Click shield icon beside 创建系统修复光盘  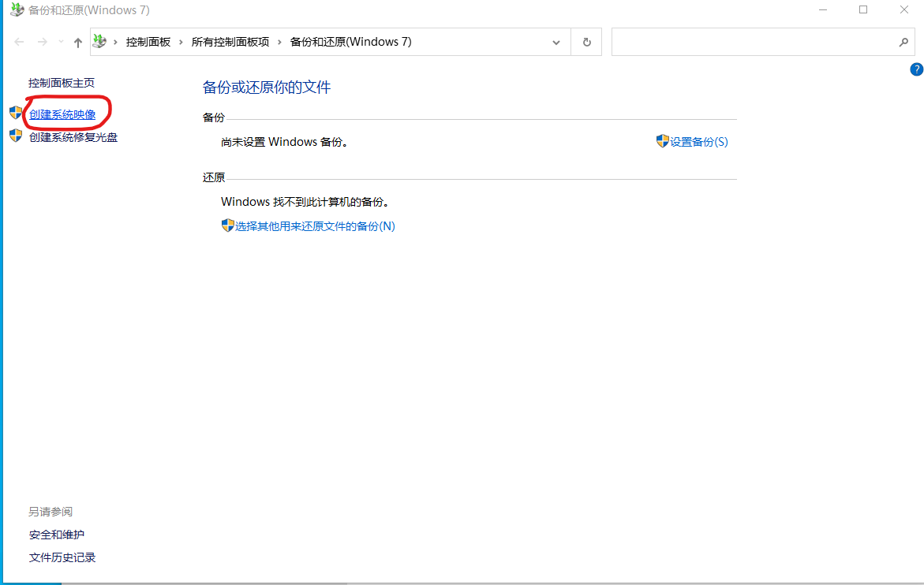(x=16, y=136)
